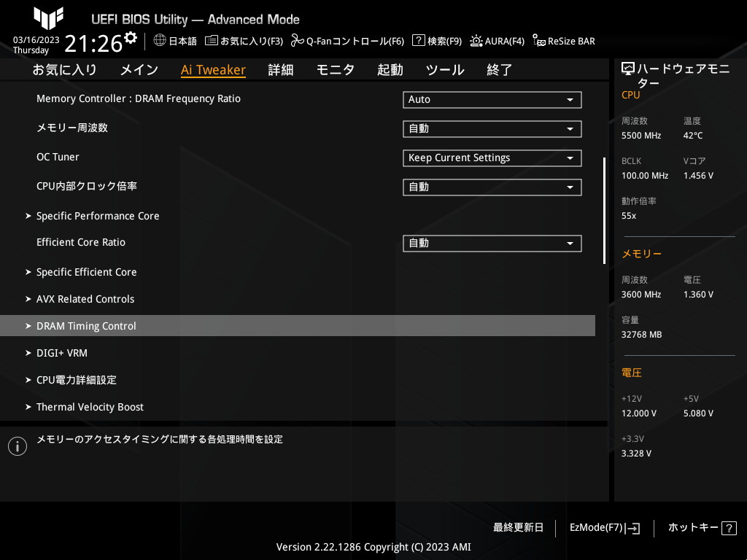Image resolution: width=747 pixels, height=560 pixels.
Task: Open DRAM Timing Control submenu
Action: tap(298, 326)
